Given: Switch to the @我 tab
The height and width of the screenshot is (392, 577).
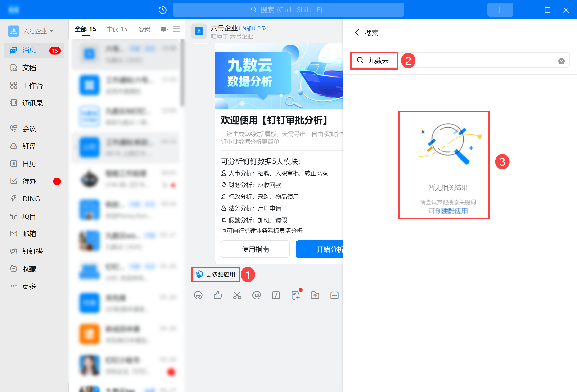Looking at the screenshot, I should (x=144, y=29).
